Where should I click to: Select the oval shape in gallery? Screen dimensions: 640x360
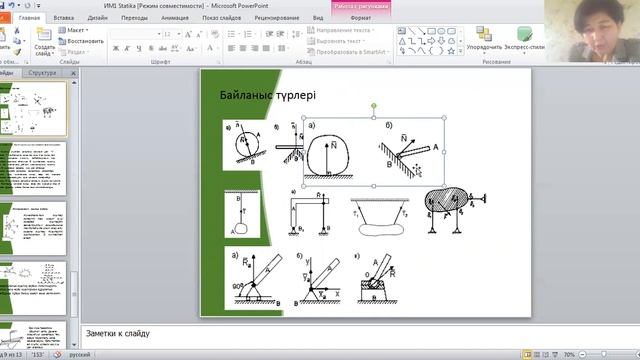[x=441, y=31]
